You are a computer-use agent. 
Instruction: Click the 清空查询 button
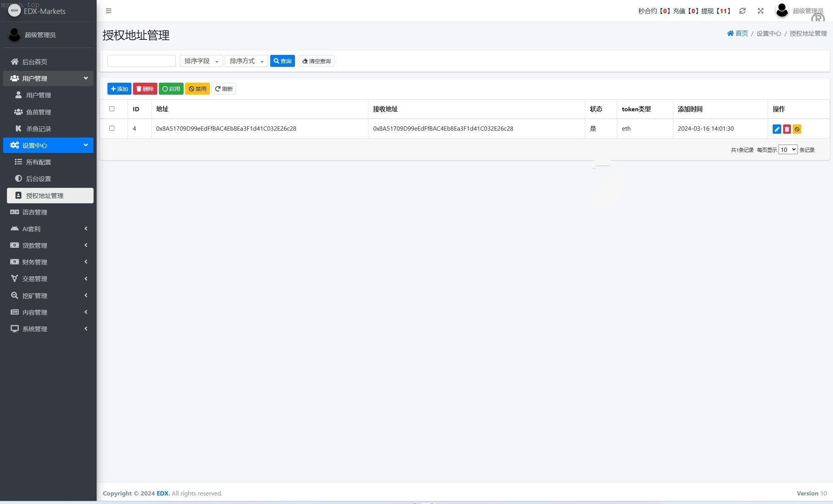pyautogui.click(x=316, y=61)
